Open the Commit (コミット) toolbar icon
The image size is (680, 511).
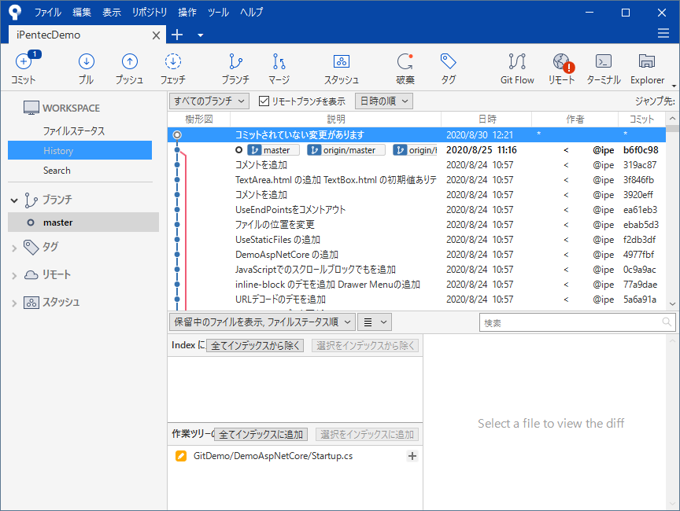(x=23, y=68)
